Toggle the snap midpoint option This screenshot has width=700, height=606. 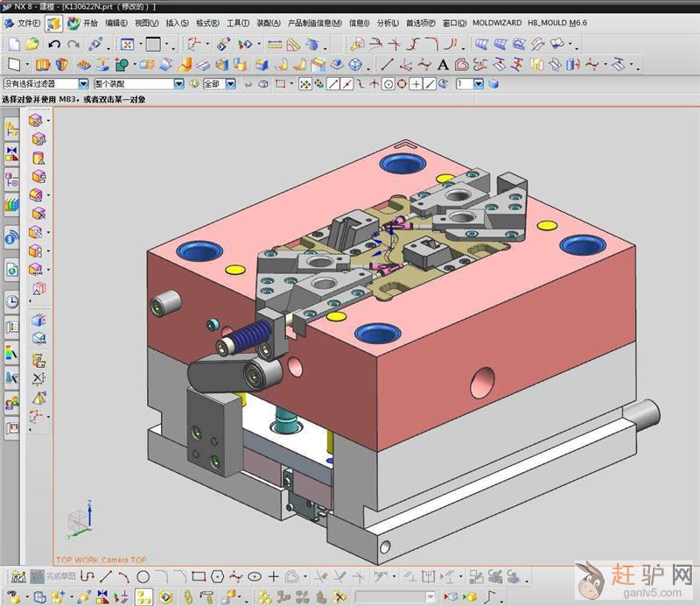pos(347,84)
